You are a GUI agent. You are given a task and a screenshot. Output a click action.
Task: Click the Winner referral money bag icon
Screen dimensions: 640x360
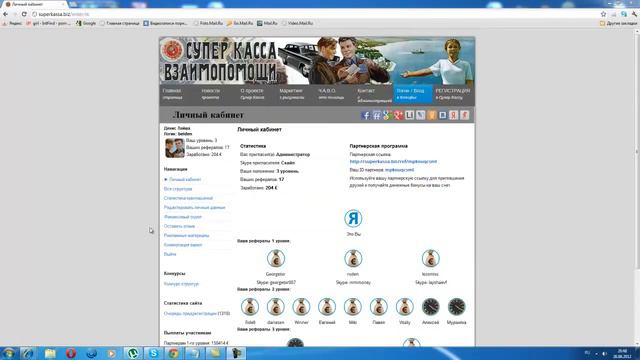coord(301,307)
